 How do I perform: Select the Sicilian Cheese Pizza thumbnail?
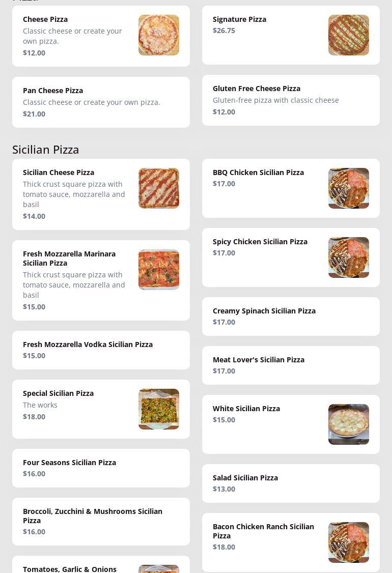tap(158, 188)
